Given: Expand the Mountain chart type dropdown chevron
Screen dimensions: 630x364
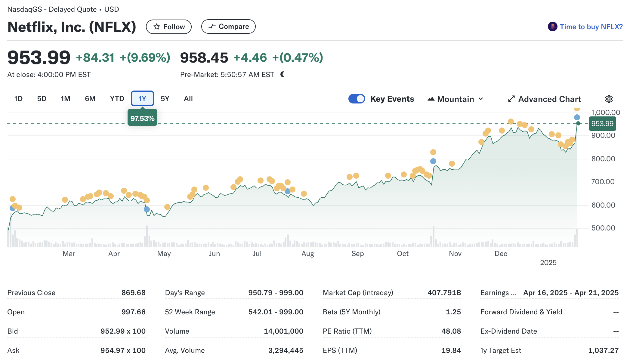Looking at the screenshot, I should pos(481,99).
